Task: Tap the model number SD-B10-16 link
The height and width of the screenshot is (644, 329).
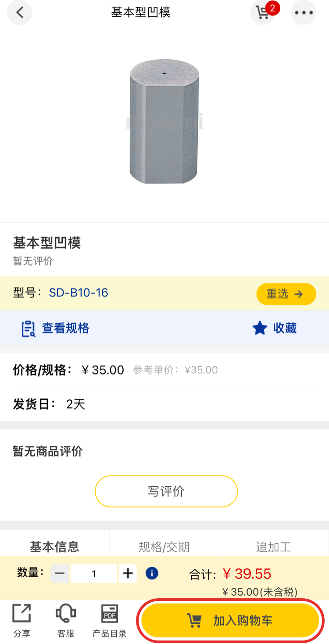Action: pos(79,293)
